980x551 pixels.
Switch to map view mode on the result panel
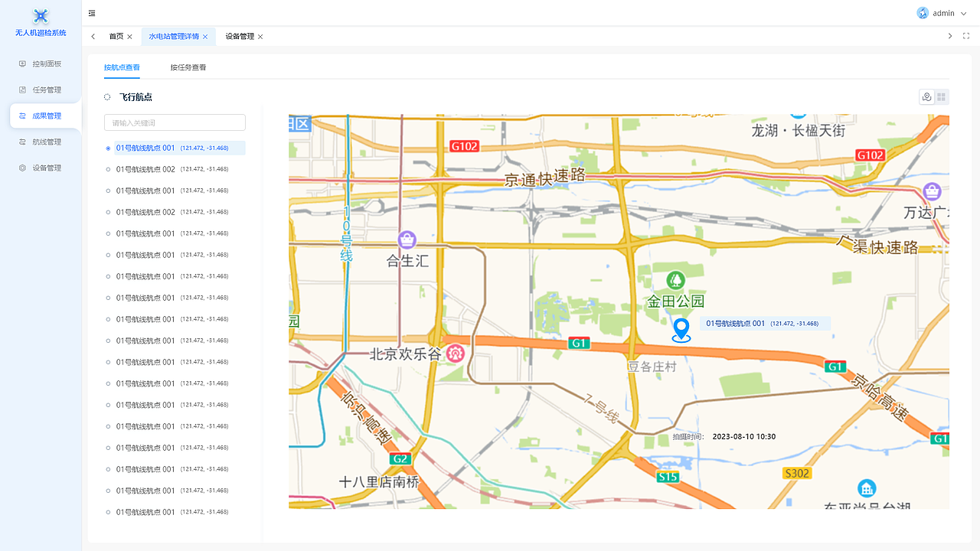pos(926,96)
